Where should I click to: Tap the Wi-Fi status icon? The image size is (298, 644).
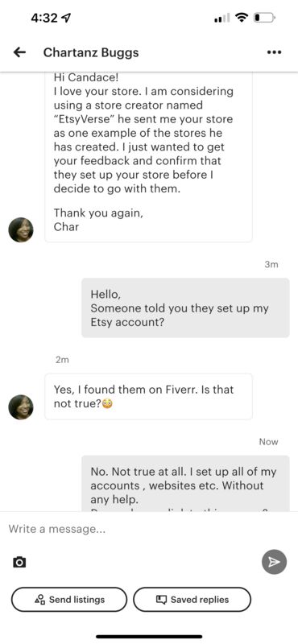[x=242, y=18]
